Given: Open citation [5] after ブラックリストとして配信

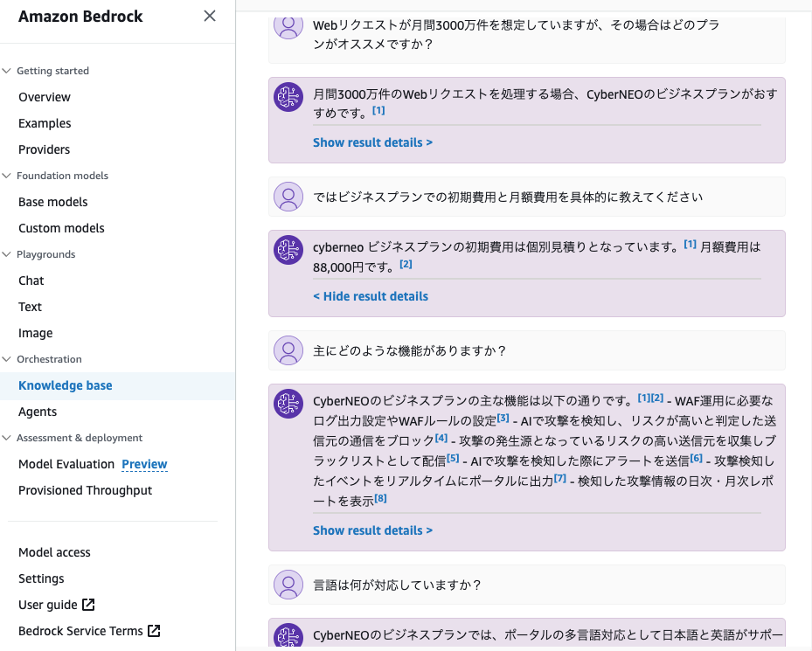Looking at the screenshot, I should click(x=453, y=458).
